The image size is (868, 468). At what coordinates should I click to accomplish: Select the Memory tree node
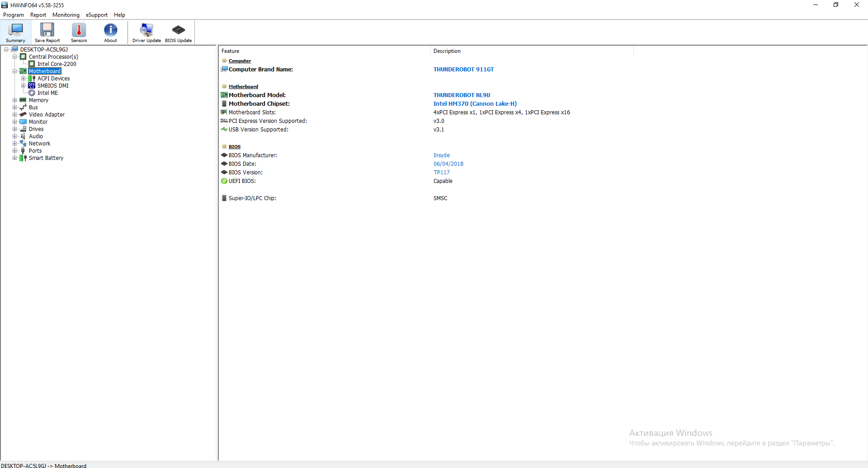point(38,100)
